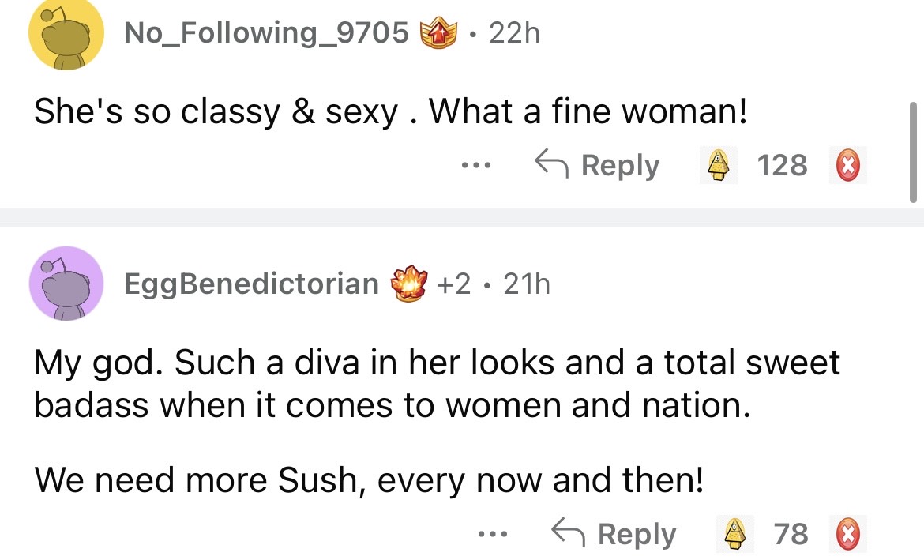
Task: Reply to the "We need more Sush" comment
Action: tap(614, 535)
